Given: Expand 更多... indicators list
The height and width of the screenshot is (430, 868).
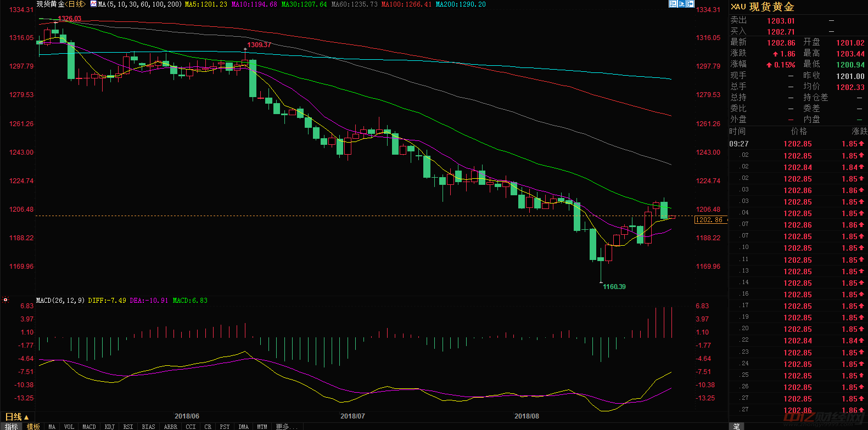Looking at the screenshot, I should pyautogui.click(x=285, y=427).
